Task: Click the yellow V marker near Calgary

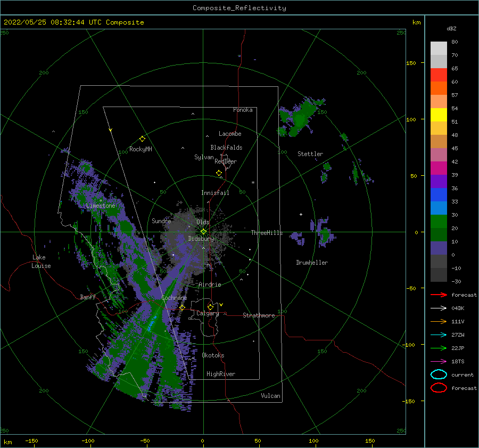Action: click(221, 305)
